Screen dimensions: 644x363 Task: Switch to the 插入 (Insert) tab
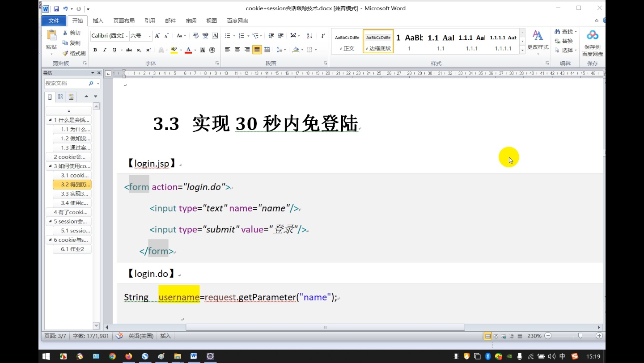tap(98, 21)
